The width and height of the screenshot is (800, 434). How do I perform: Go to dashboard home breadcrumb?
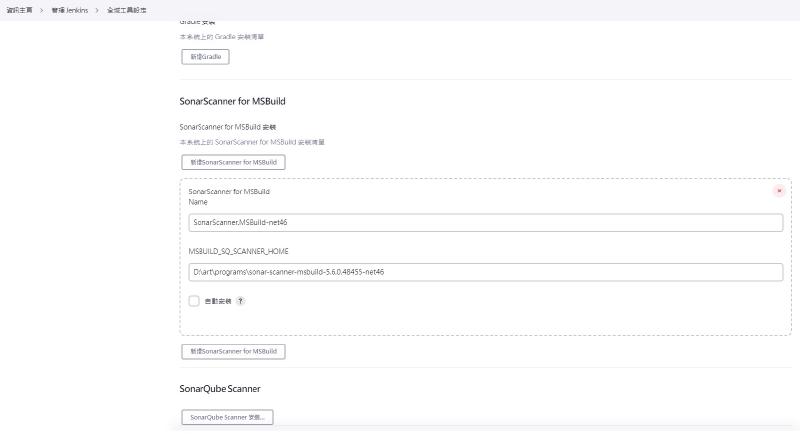(19, 9)
